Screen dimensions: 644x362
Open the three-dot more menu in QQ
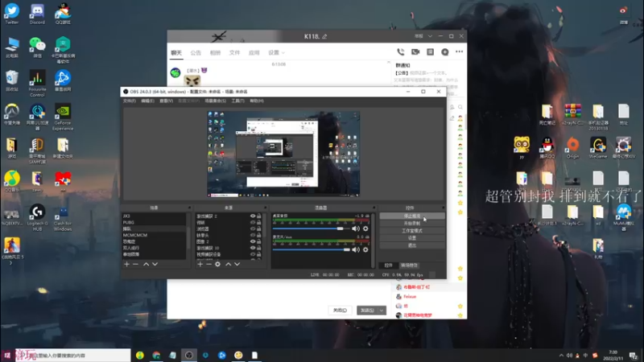tap(459, 51)
